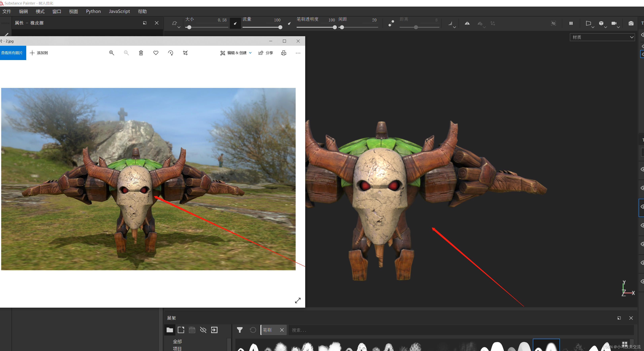Click the camera screenshot icon
Viewport: 644px width, 351px height.
point(631,23)
